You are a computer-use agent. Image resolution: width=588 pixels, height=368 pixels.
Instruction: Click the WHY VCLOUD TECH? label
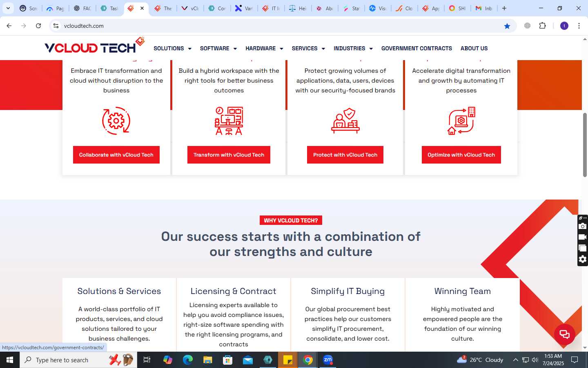pyautogui.click(x=291, y=220)
